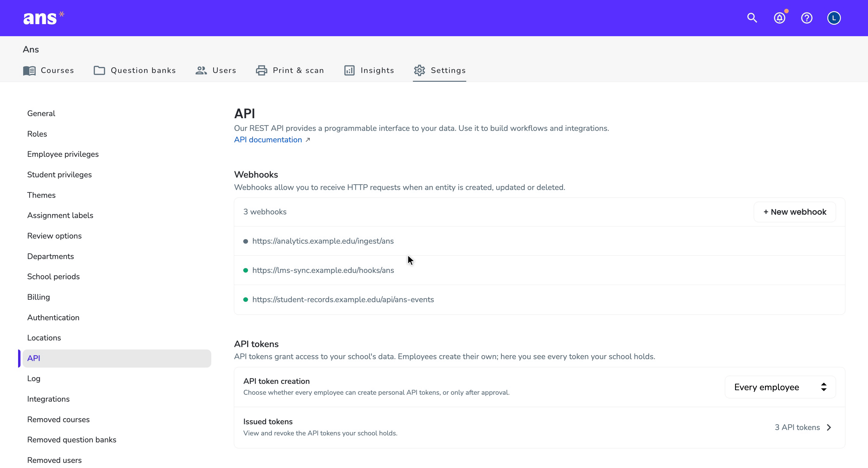Screen dimensions: 868x468
Task: Click the Print & scan printer icon
Action: click(x=262, y=71)
